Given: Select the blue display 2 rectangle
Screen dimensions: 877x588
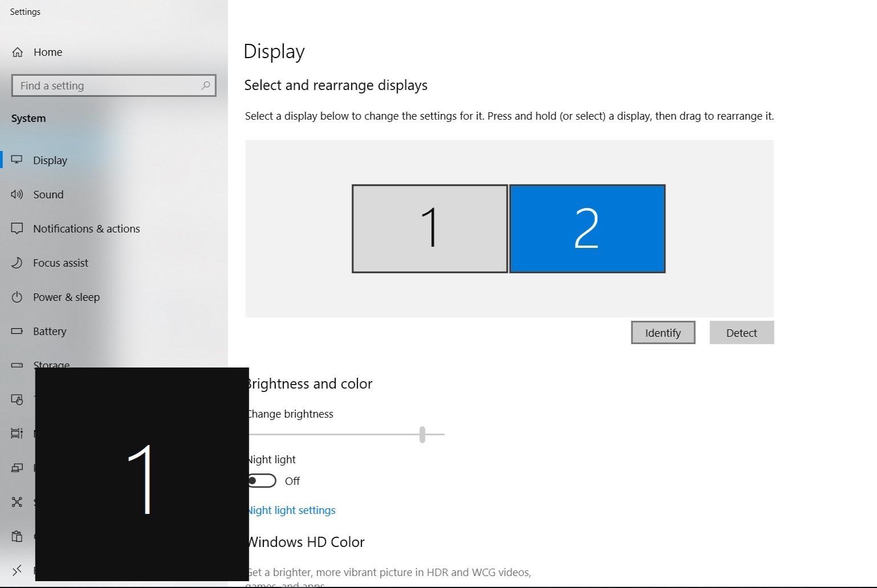Looking at the screenshot, I should coord(587,228).
